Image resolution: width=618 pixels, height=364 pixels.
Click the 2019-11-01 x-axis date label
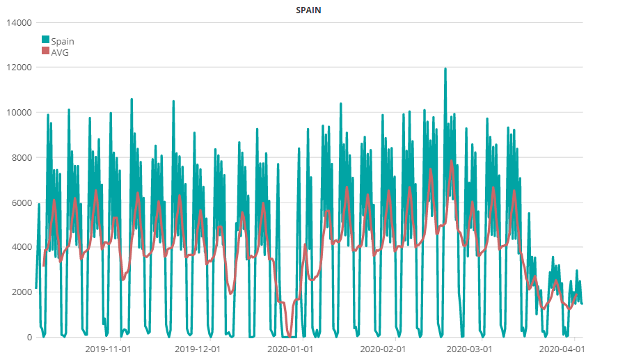(x=108, y=349)
